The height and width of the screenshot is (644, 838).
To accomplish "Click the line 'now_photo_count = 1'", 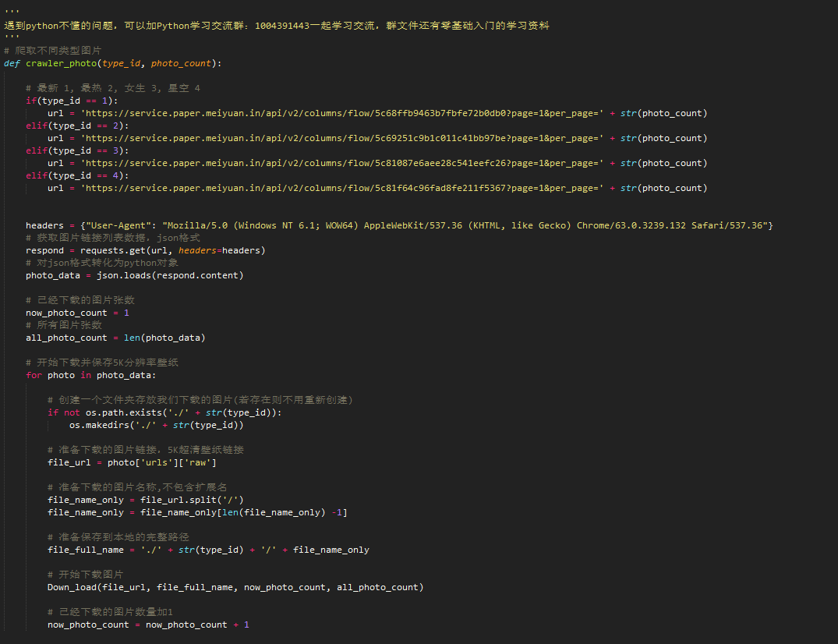I will (x=77, y=313).
